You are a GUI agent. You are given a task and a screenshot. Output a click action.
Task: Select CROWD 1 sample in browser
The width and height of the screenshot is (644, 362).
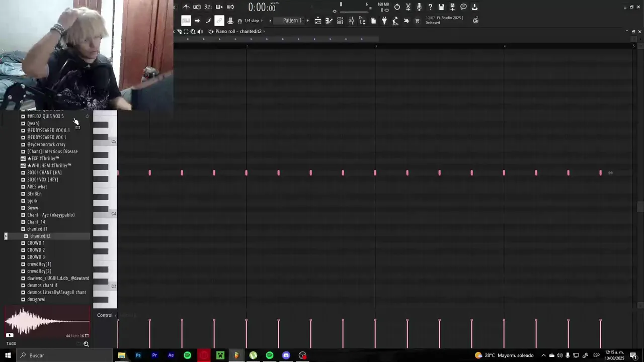tap(36, 243)
